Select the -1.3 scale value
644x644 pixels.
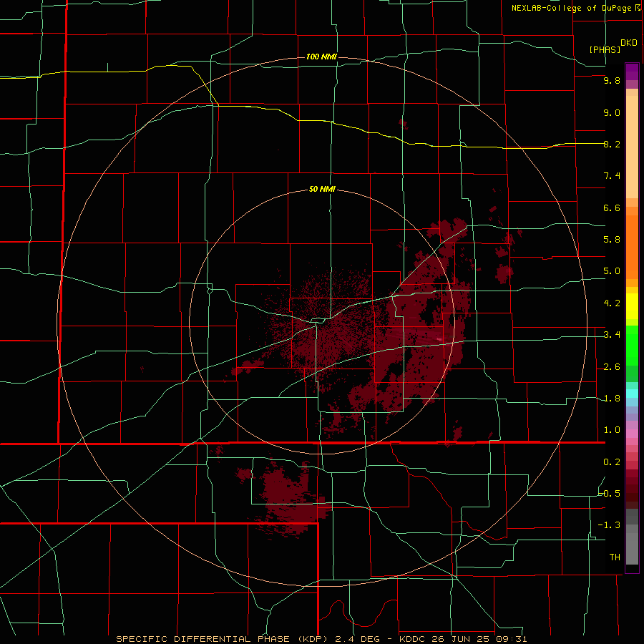pos(609,525)
